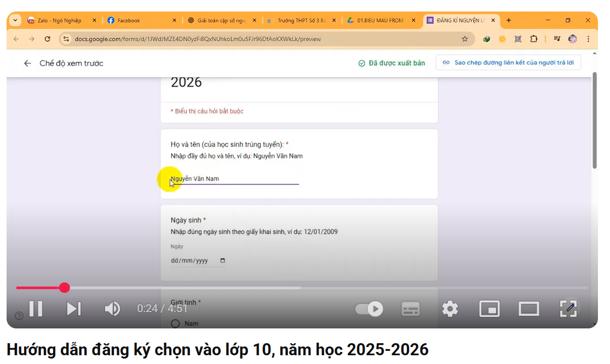This screenshot has height=364, width=610.
Task: Open the QR code extension icon
Action: (x=518, y=39)
